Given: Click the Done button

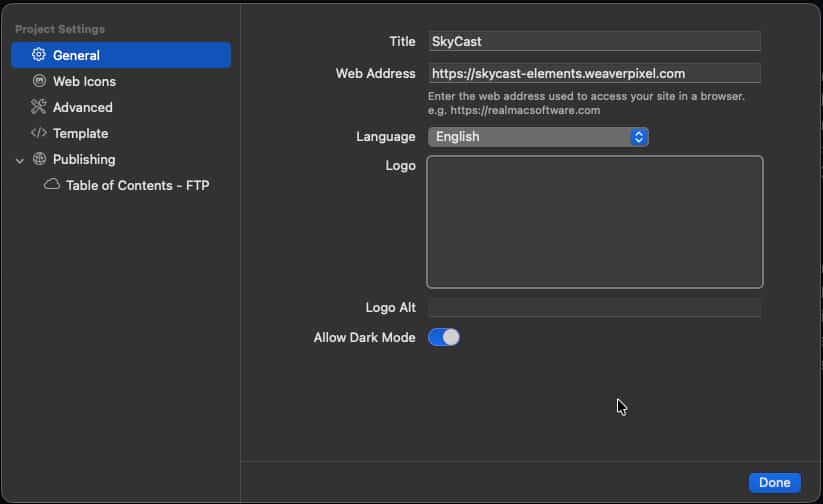Looking at the screenshot, I should (775, 482).
